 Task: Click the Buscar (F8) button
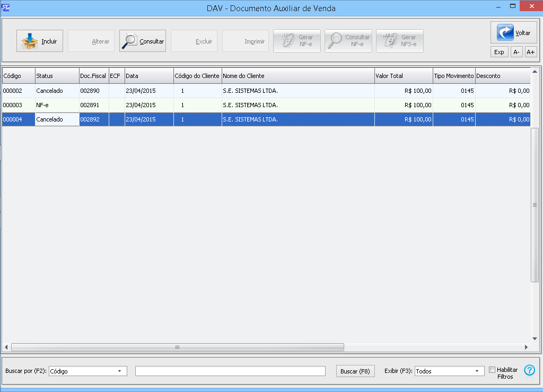tap(355, 371)
